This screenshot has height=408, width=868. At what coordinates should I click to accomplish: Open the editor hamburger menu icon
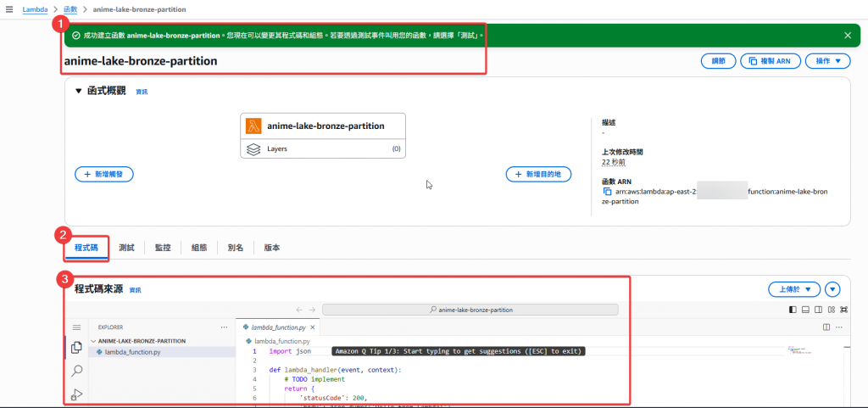pos(77,327)
